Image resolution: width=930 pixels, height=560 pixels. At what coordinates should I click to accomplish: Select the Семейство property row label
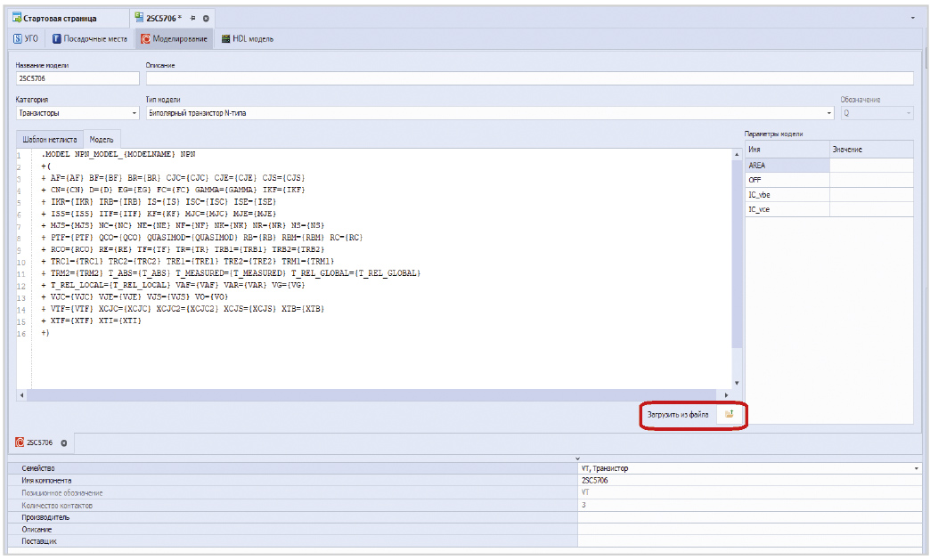pos(38,468)
